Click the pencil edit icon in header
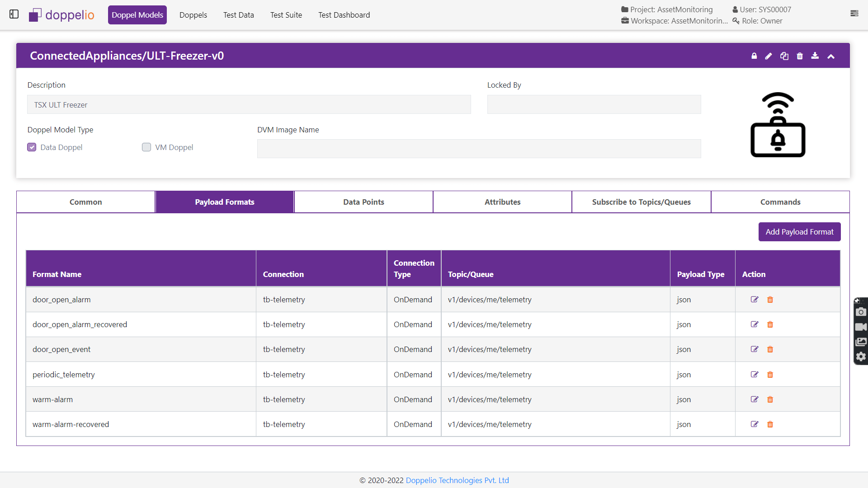The height and width of the screenshot is (488, 868). tap(769, 56)
